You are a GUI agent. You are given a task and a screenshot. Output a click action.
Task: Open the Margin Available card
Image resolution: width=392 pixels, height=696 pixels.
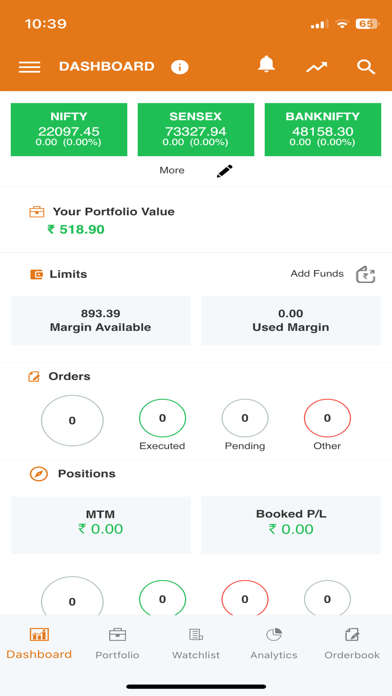pyautogui.click(x=101, y=321)
